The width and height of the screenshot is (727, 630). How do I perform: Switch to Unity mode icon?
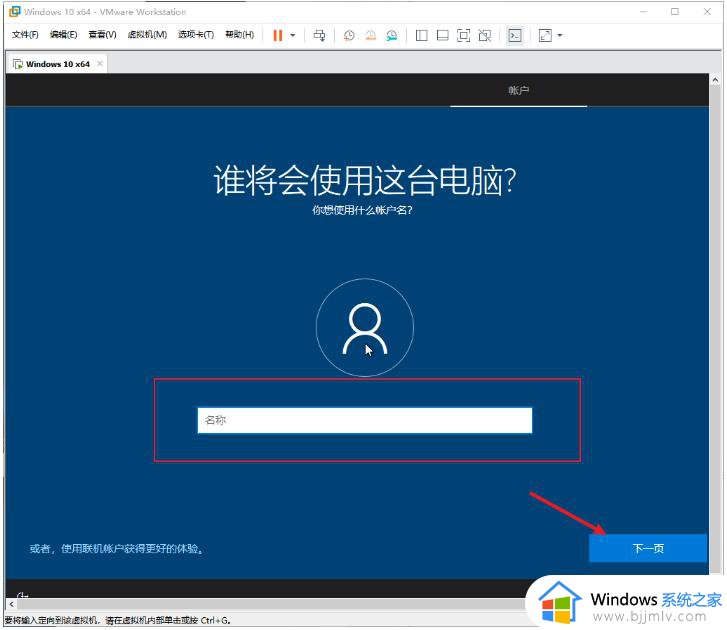[x=485, y=35]
